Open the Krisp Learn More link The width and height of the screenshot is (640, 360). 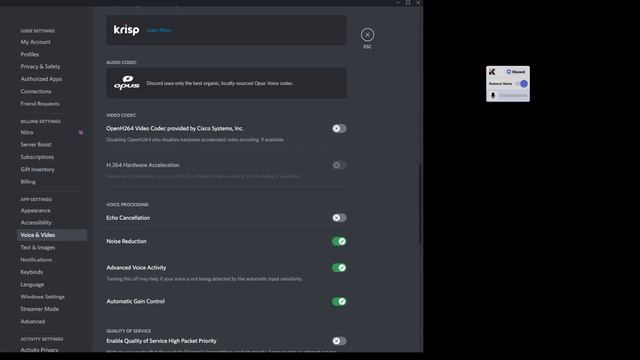[159, 30]
